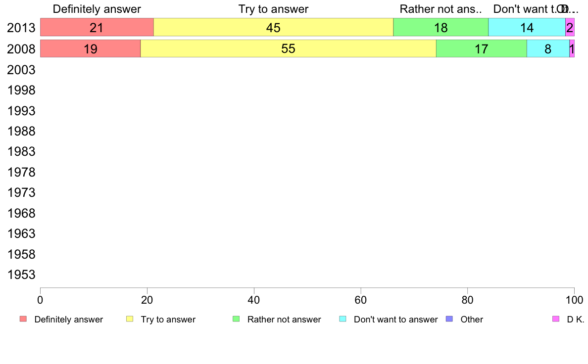Click the blue Other legend swatch
The height and width of the screenshot is (364, 588).
(x=449, y=319)
